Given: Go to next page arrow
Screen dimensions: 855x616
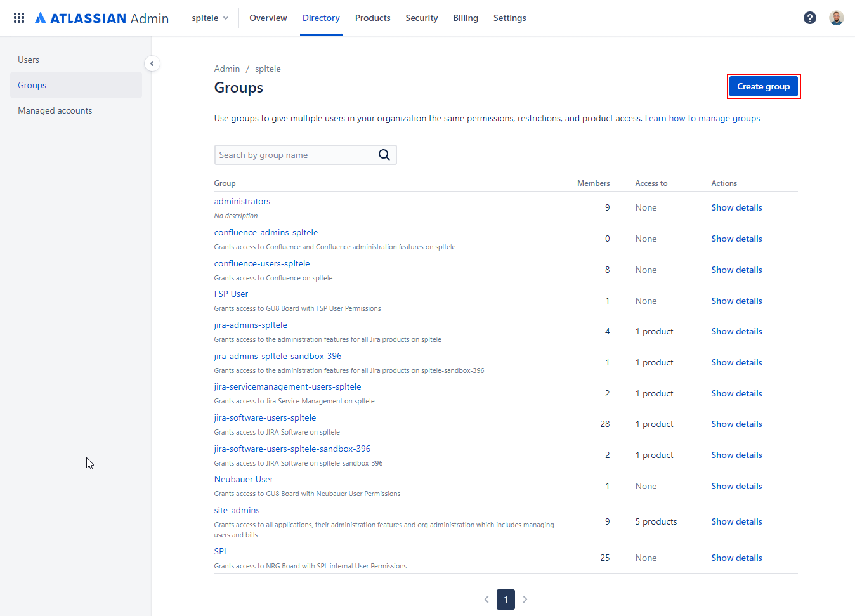Looking at the screenshot, I should 525,599.
